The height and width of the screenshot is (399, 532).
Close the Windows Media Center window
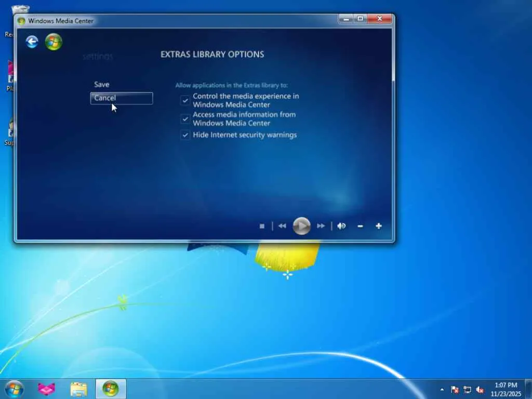pos(379,19)
